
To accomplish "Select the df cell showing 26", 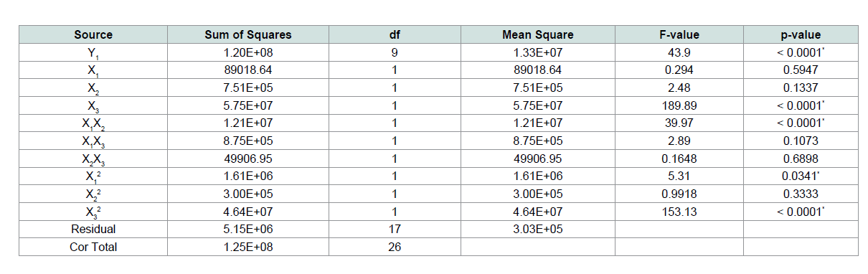I will coord(395,247).
